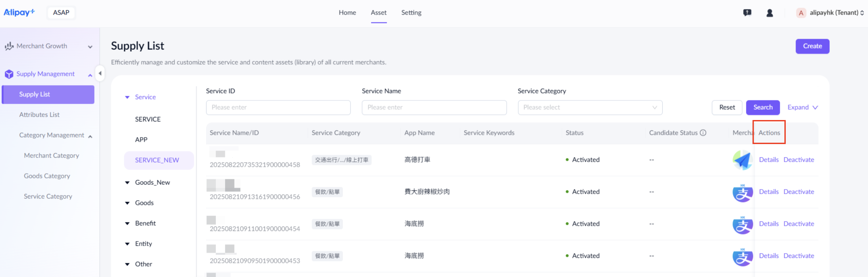Click the Supply Management cube icon

pos(9,74)
